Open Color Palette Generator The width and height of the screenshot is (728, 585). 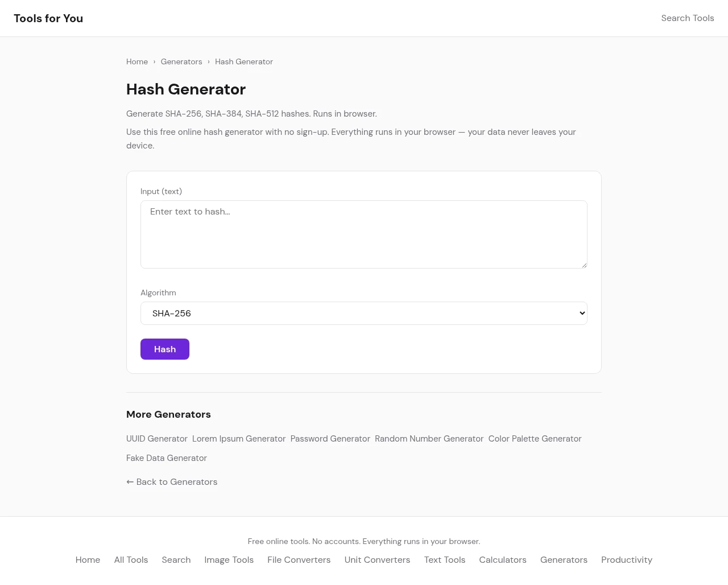coord(535,439)
